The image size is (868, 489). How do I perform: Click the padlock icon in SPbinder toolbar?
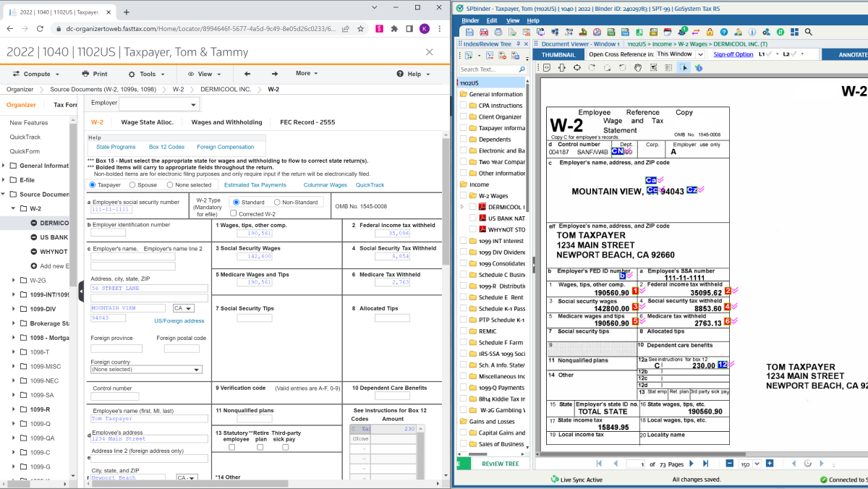(x=710, y=32)
